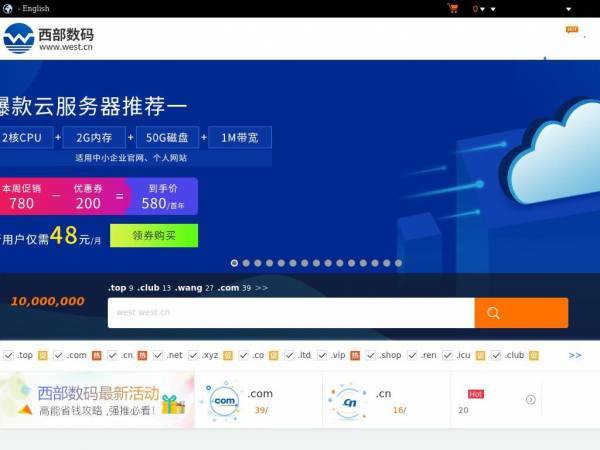This screenshot has height=450, width=600.
Task: Uncheck the .shop domain checkbox
Action: [x=371, y=355]
